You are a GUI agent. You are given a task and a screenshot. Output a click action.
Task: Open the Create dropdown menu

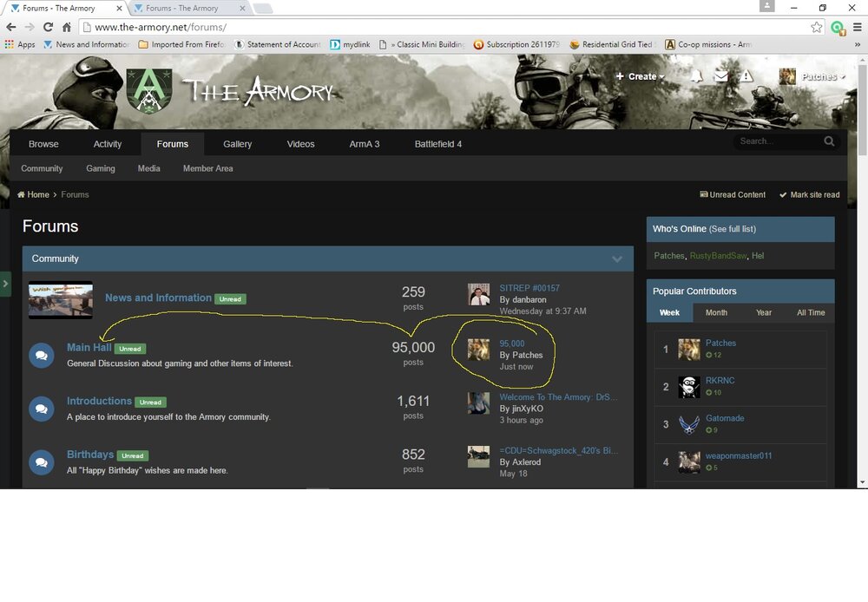click(641, 76)
